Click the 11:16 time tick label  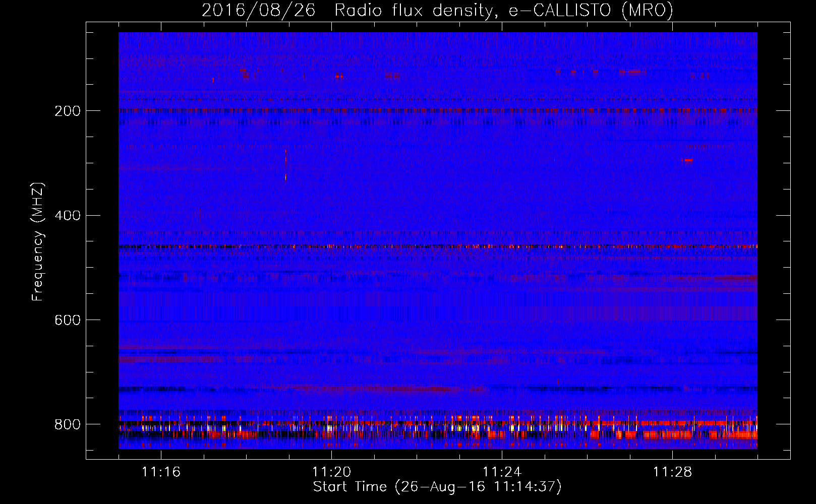(161, 472)
